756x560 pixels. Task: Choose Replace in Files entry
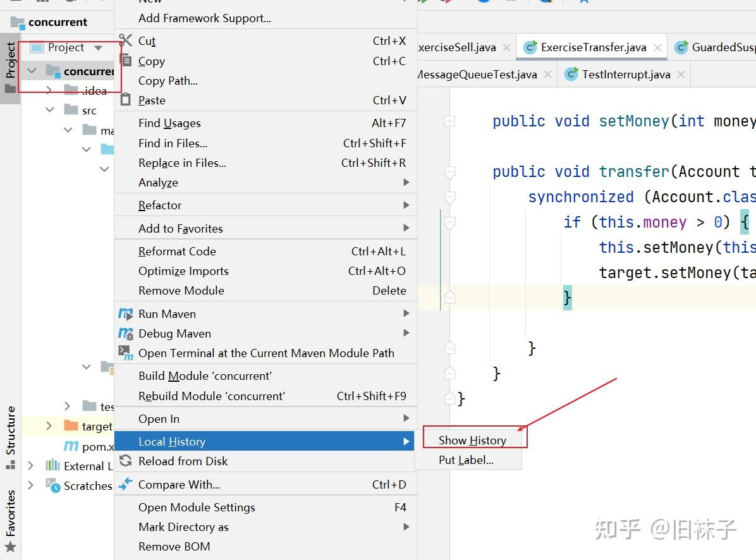[x=265, y=163]
